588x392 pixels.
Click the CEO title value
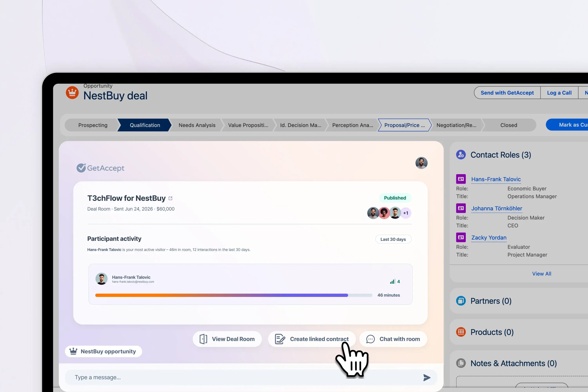tap(513, 226)
